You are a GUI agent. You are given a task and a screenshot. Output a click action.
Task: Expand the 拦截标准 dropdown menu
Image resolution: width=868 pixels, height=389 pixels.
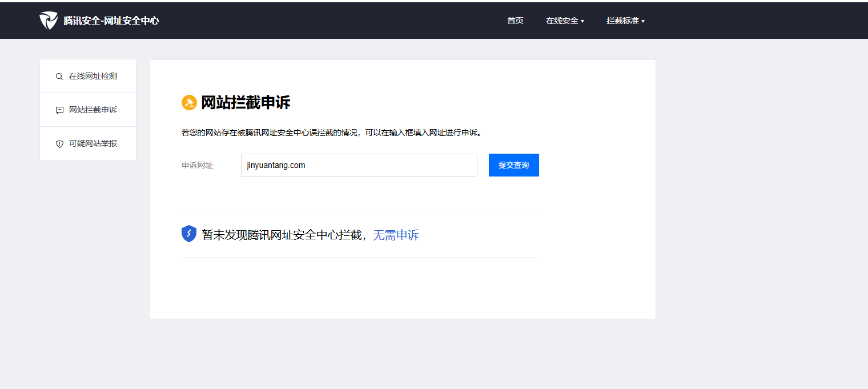pyautogui.click(x=625, y=21)
